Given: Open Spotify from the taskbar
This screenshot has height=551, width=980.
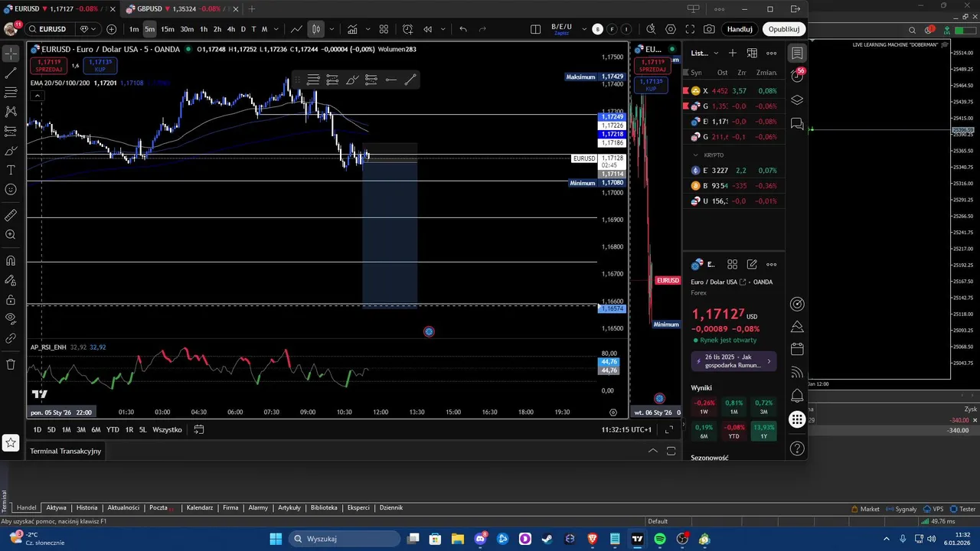Looking at the screenshot, I should pyautogui.click(x=660, y=539).
